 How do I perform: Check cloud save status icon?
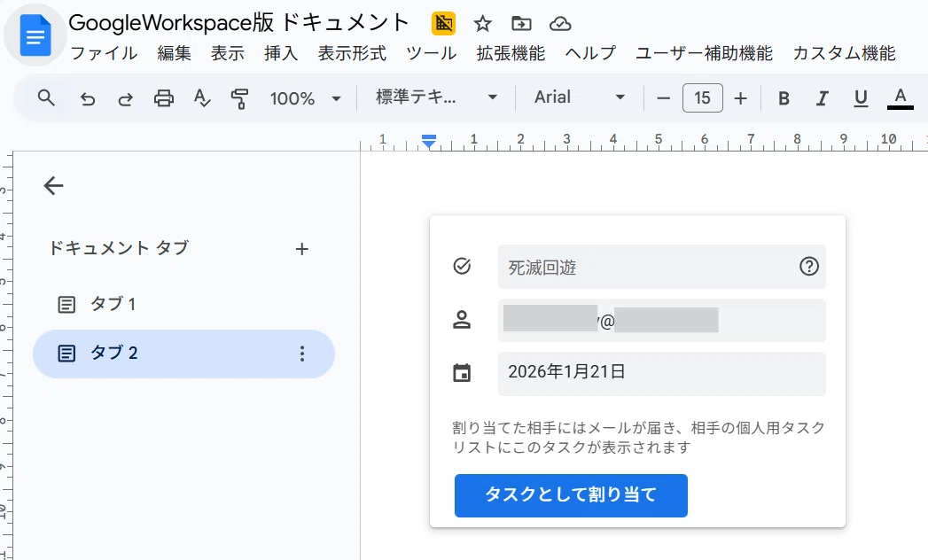[560, 24]
